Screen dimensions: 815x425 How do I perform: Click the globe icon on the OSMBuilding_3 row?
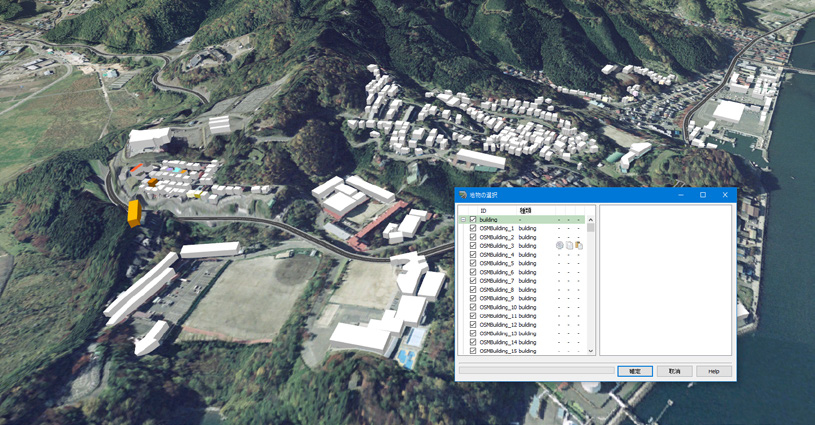coord(559,245)
